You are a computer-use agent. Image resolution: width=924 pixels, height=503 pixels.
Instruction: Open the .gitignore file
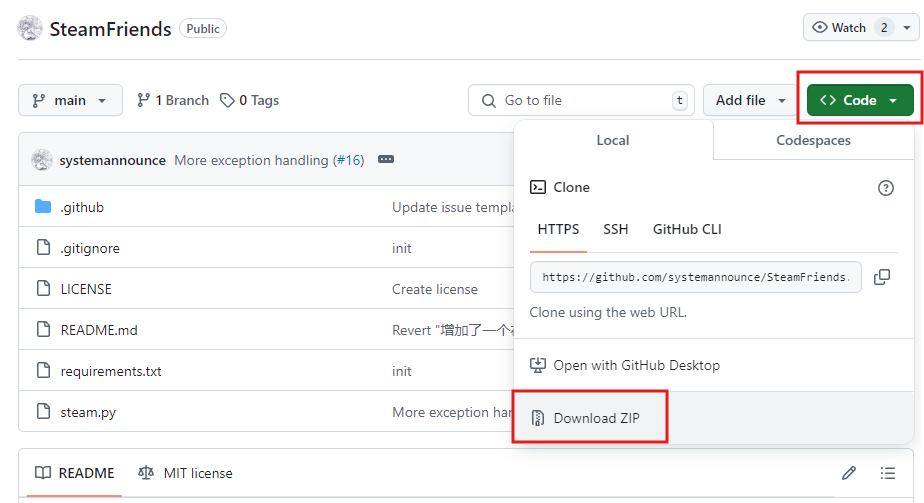[90, 249]
